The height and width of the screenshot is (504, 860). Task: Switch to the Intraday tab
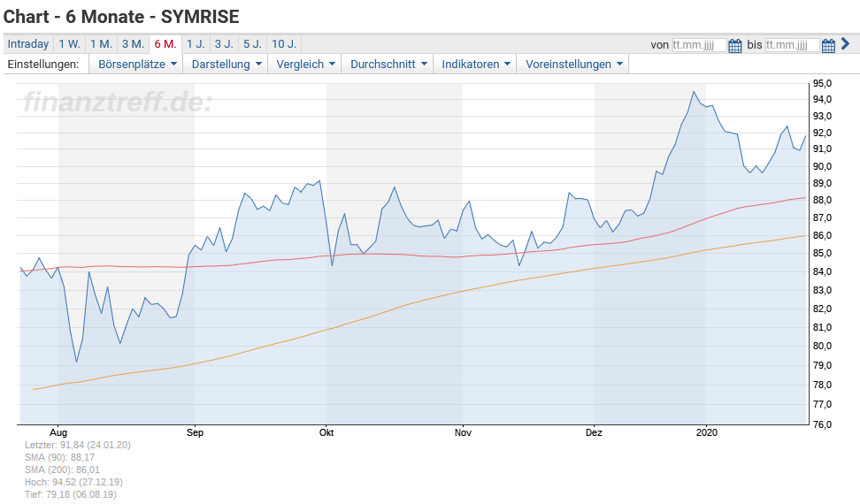tap(28, 44)
